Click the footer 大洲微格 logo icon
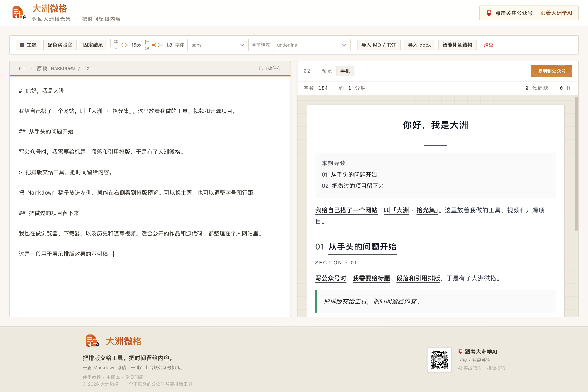This screenshot has width=588, height=392. (92, 341)
